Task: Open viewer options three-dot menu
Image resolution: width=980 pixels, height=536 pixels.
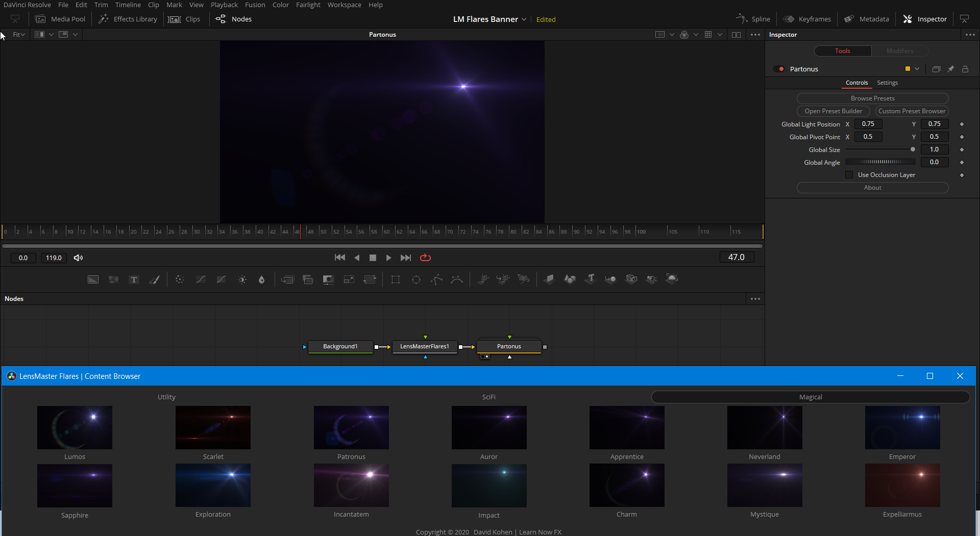Action: click(755, 35)
